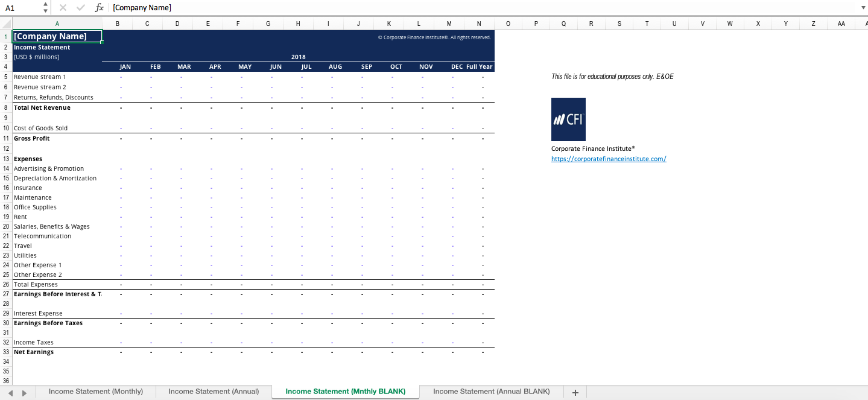Click the left sheet navigation arrow
Image resolution: width=868 pixels, height=400 pixels.
point(9,392)
